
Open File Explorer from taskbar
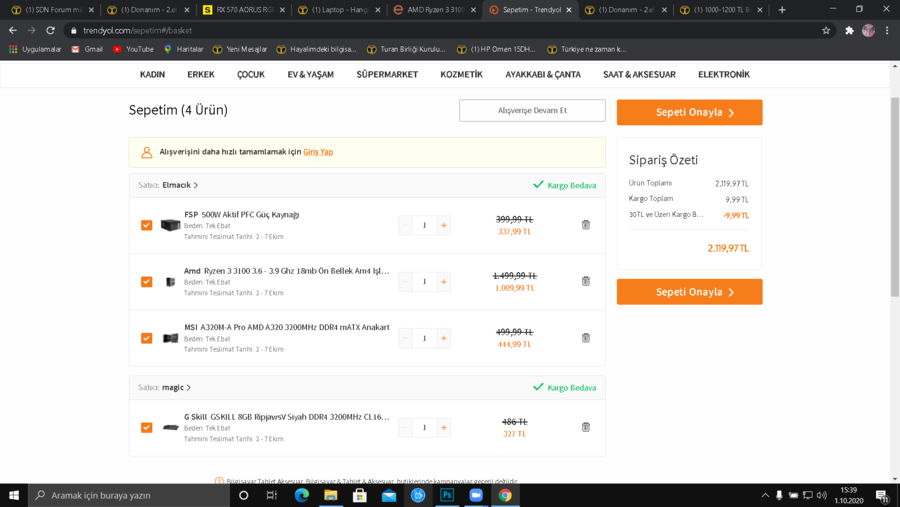(x=331, y=495)
